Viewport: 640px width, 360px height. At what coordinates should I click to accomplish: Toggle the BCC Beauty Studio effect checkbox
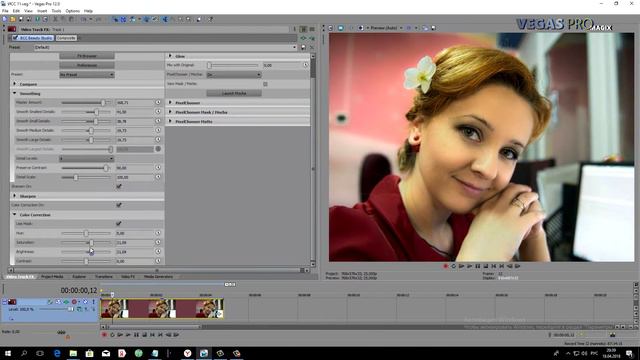[15, 38]
